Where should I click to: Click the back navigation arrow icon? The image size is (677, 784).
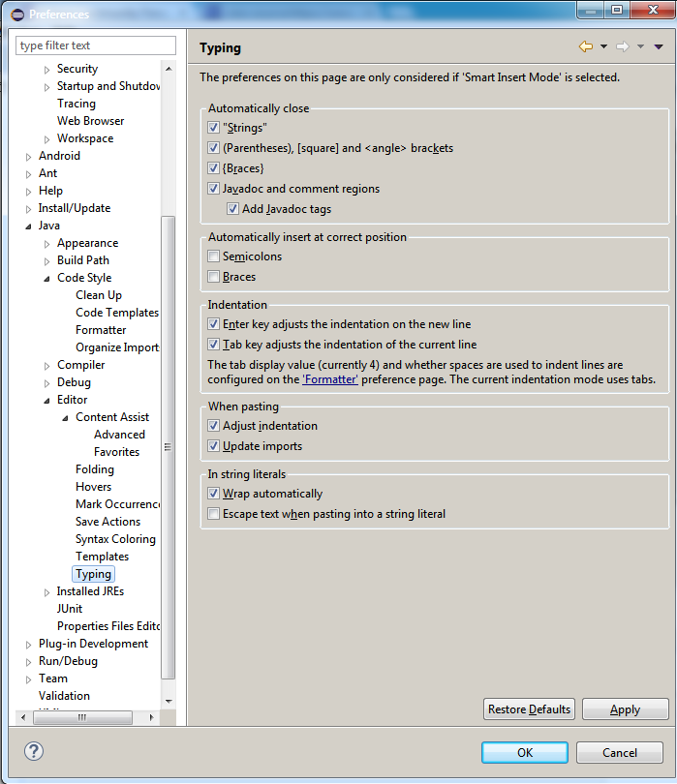coord(586,46)
